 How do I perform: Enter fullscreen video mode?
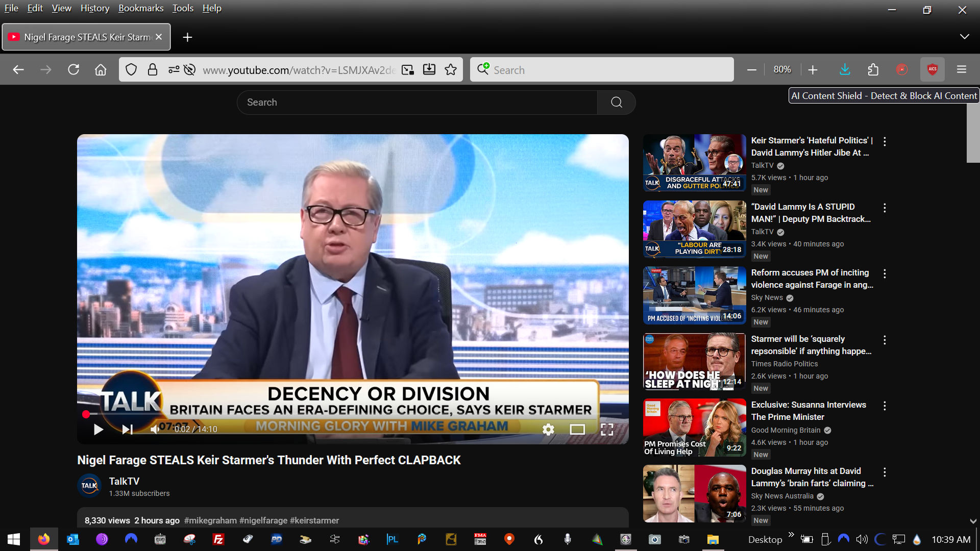[607, 430]
